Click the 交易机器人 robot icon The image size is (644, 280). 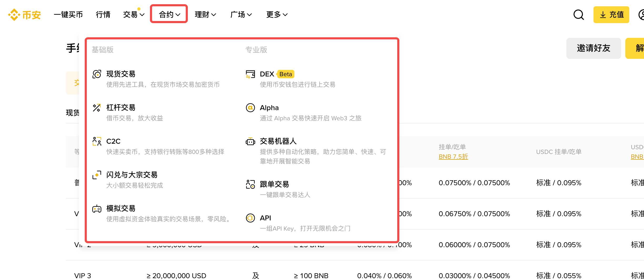[x=250, y=141]
